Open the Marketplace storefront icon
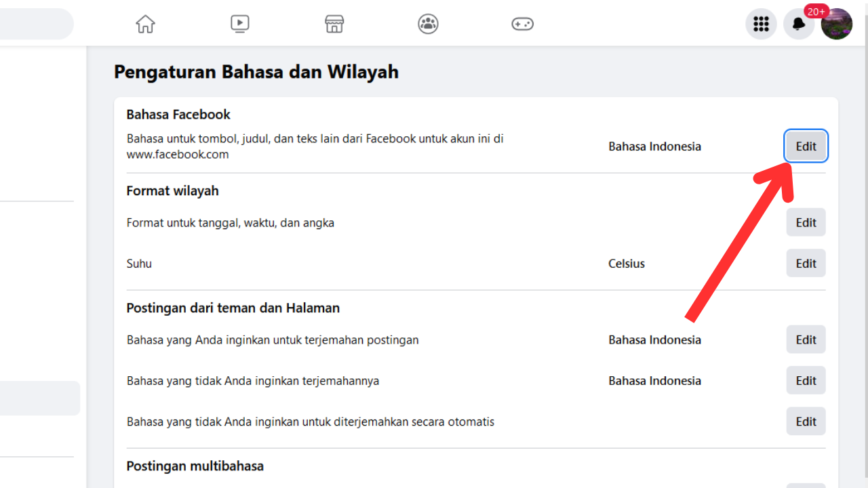This screenshot has width=868, height=488. pyautogui.click(x=334, y=24)
